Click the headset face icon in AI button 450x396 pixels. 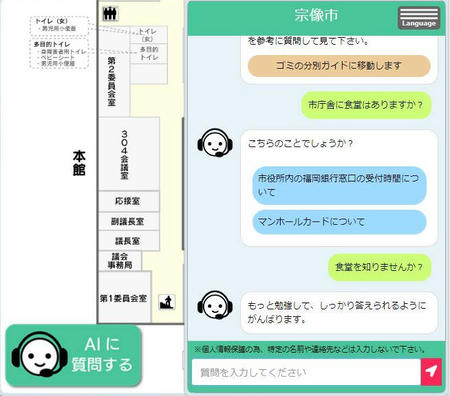coord(39,354)
